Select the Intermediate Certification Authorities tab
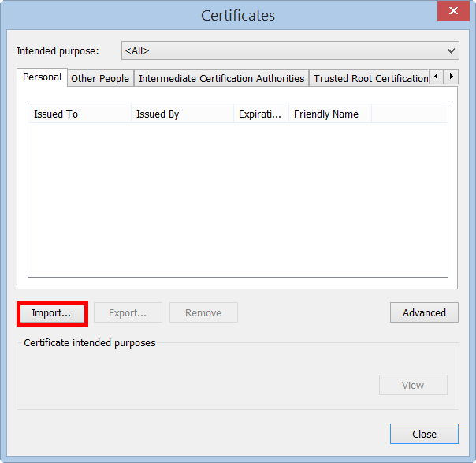Image resolution: width=476 pixels, height=463 pixels. click(x=221, y=79)
